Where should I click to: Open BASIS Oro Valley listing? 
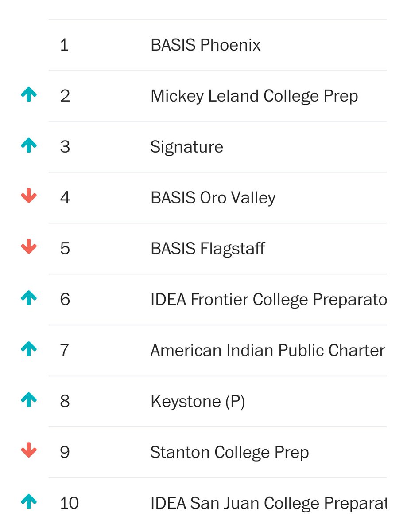213,198
